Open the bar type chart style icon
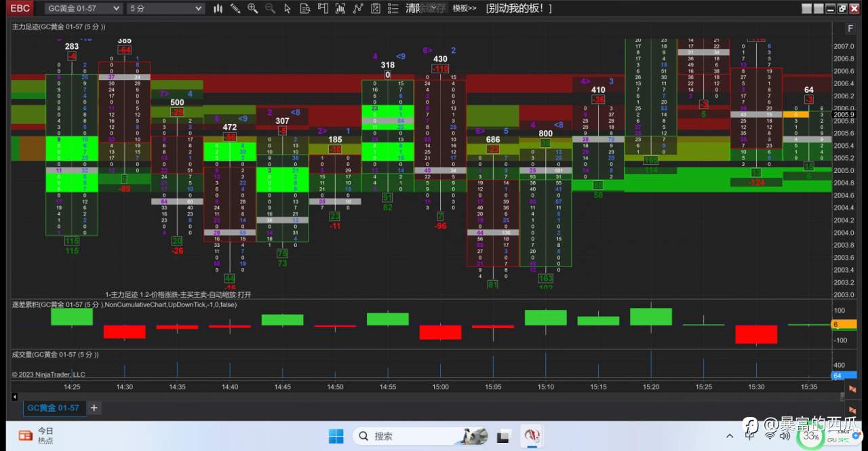This screenshot has width=868, height=451. coord(218,8)
